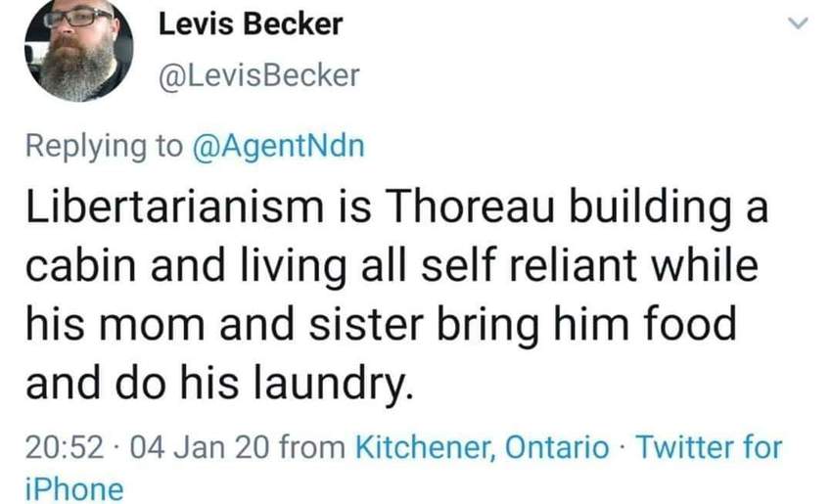The height and width of the screenshot is (504, 832).
Task: Click the "Twitter for" source link
Action: tap(710, 448)
